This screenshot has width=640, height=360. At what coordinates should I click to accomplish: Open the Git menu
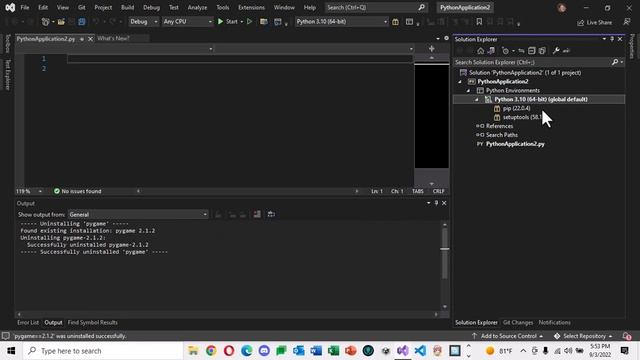pyautogui.click(x=82, y=7)
